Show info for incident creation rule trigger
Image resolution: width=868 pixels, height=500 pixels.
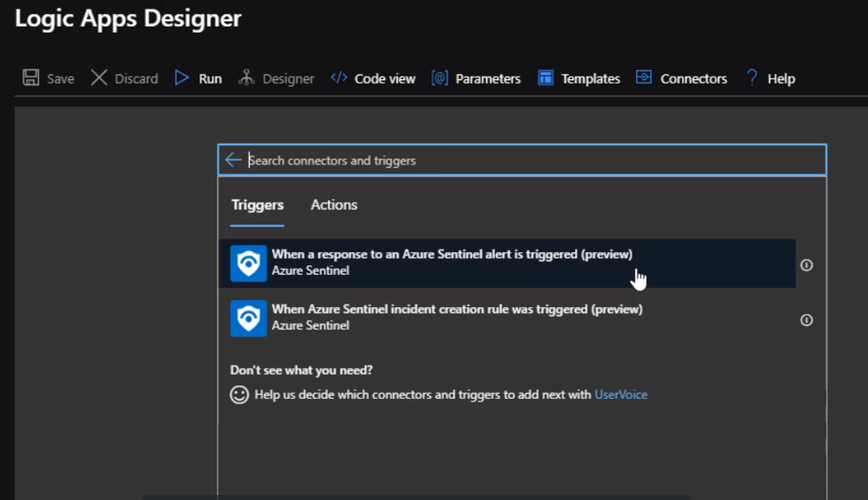coord(806,320)
